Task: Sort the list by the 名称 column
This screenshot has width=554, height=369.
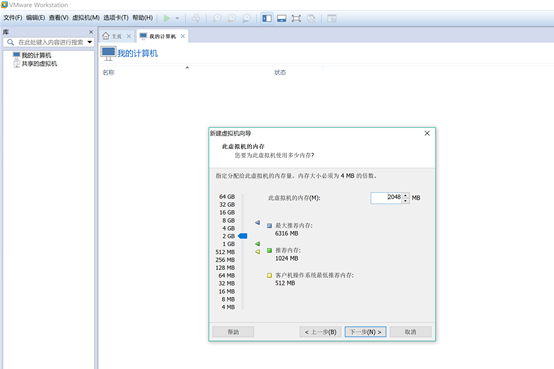Action: pos(108,72)
